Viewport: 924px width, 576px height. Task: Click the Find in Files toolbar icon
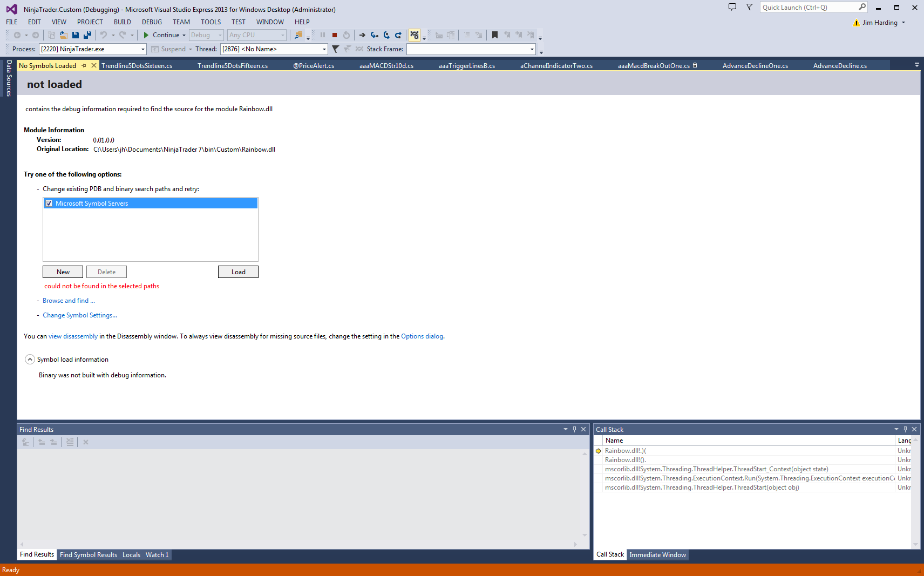click(x=298, y=35)
